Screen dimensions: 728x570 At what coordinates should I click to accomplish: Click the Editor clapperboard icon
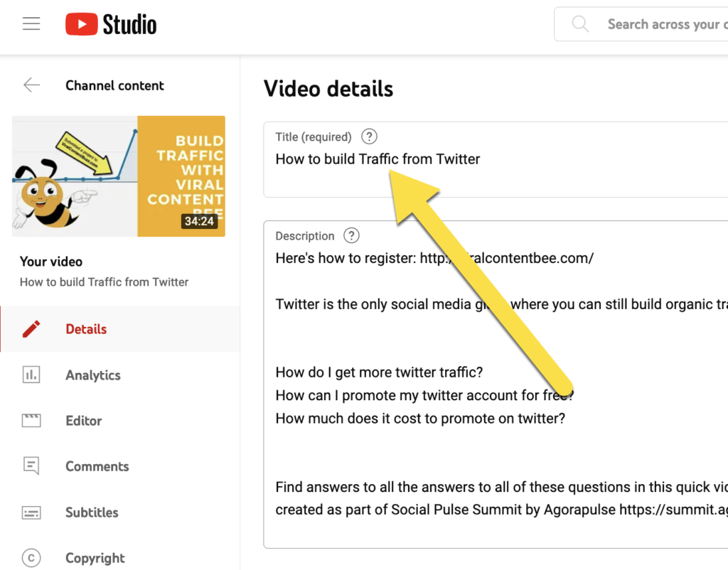[x=31, y=421]
